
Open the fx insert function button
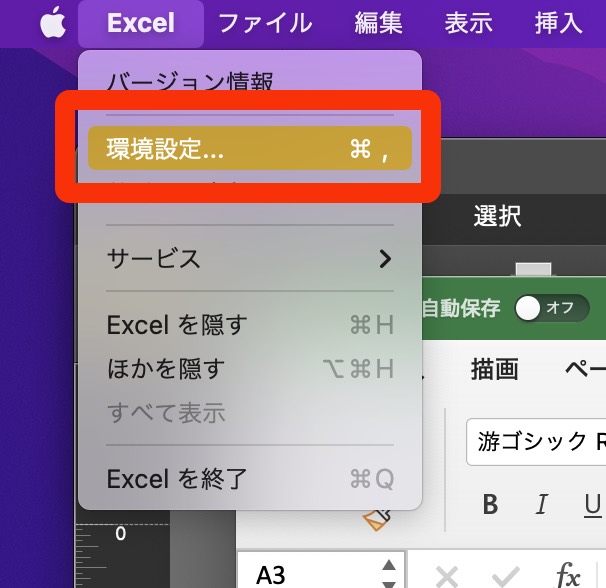(x=568, y=575)
